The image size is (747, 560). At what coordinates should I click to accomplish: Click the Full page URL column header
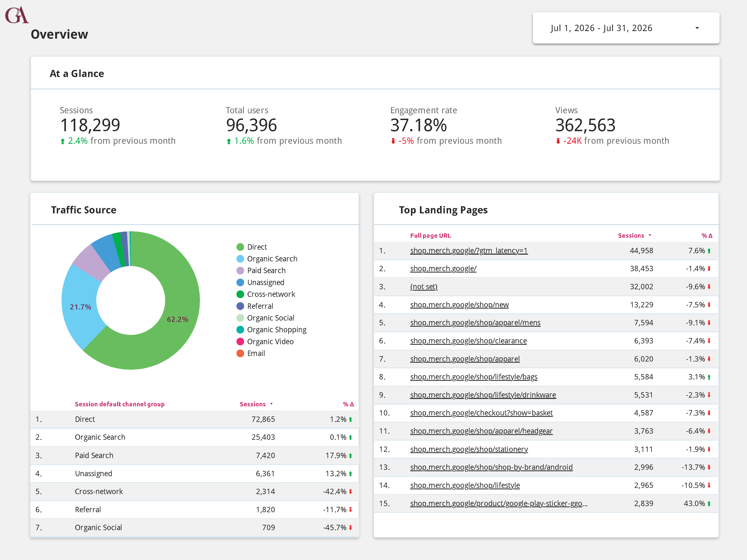click(x=430, y=236)
